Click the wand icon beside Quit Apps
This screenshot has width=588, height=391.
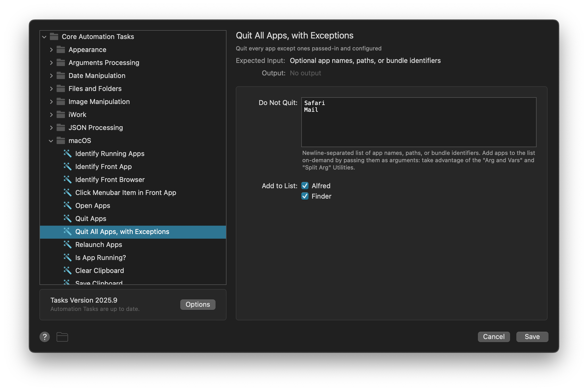coord(68,218)
